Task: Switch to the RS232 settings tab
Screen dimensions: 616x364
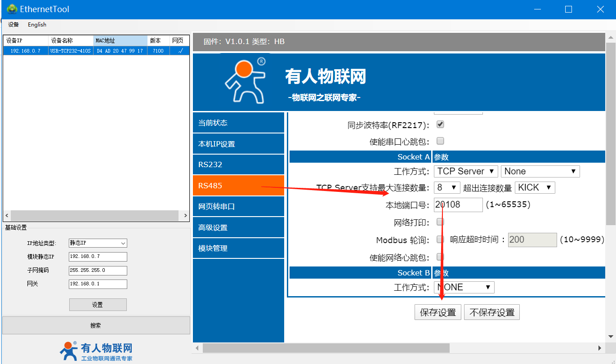Action: pos(238,164)
